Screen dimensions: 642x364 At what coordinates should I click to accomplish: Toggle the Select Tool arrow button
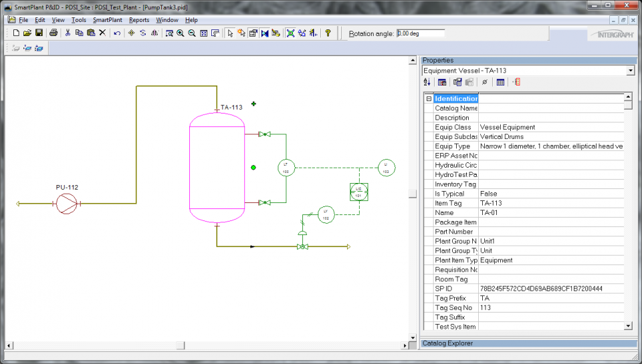229,33
